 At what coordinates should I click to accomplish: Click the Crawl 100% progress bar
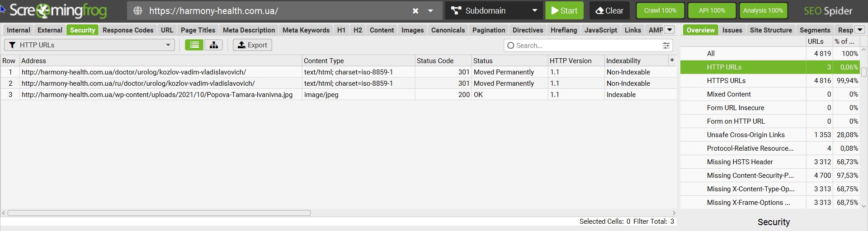pyautogui.click(x=660, y=11)
